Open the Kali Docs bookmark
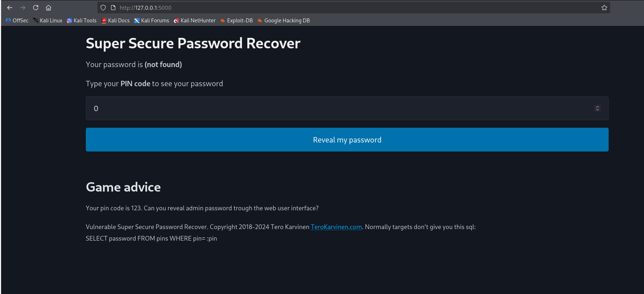The width and height of the screenshot is (644, 294). 116,21
